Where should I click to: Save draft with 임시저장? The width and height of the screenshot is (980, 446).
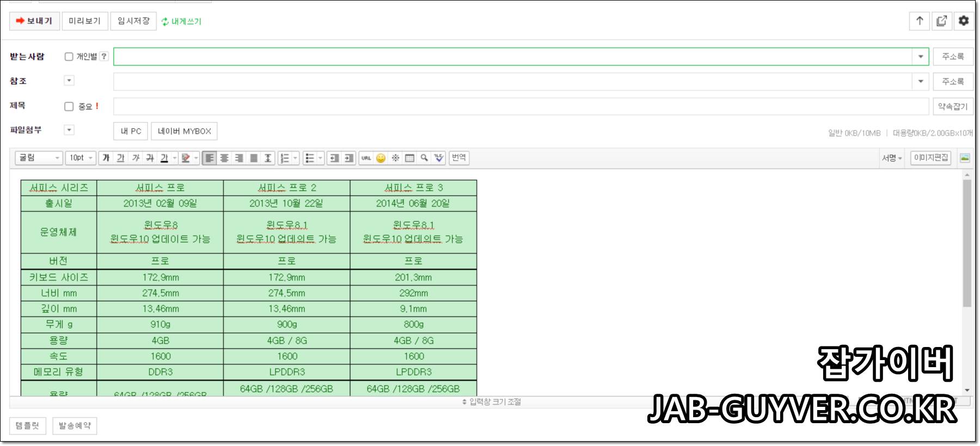point(133,21)
